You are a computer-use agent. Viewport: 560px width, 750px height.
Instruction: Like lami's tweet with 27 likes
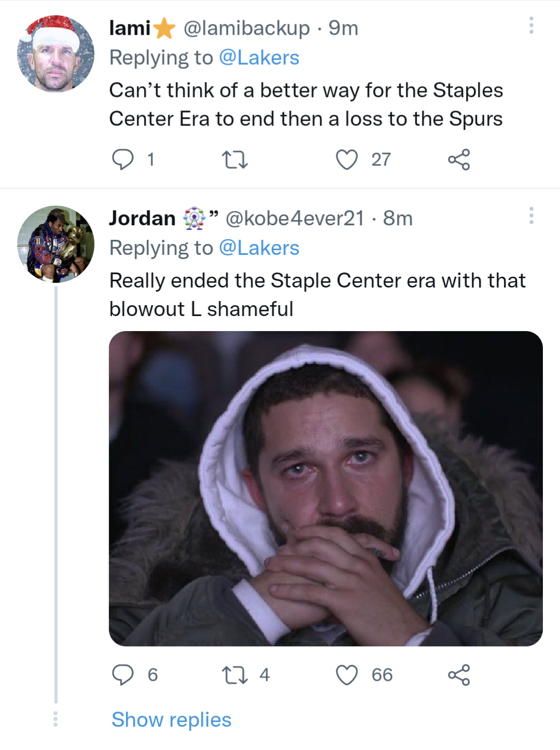click(x=347, y=159)
